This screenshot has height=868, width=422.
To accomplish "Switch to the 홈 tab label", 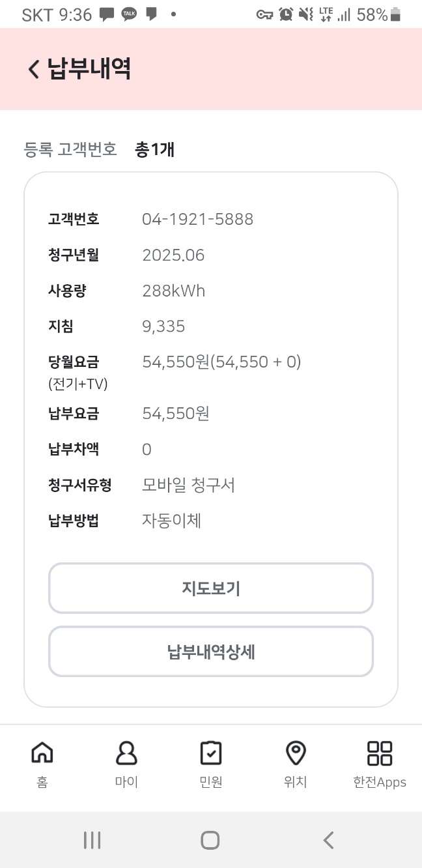I will point(42,783).
